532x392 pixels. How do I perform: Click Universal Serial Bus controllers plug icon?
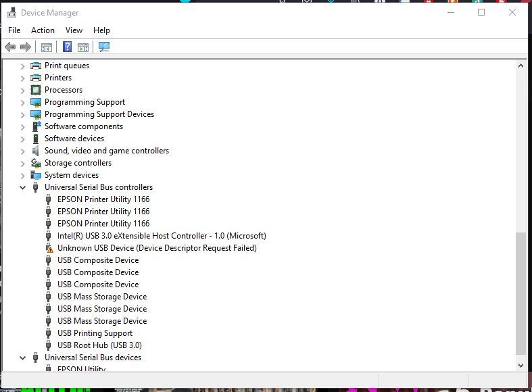36,187
